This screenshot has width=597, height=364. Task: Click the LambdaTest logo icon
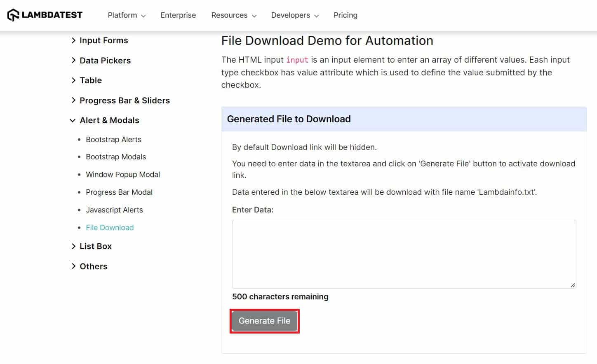[x=13, y=15]
